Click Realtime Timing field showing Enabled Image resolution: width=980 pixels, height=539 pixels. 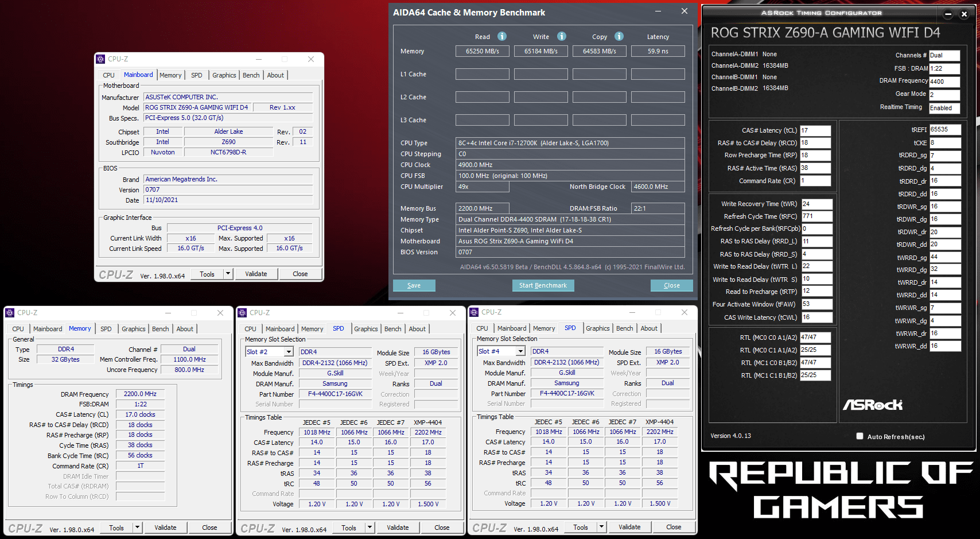tap(944, 108)
